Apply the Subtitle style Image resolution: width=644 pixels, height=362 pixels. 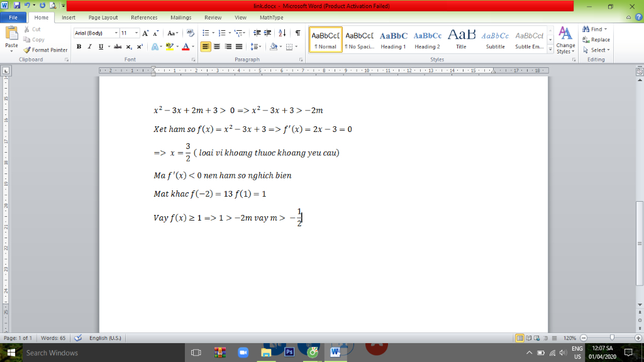click(496, 40)
